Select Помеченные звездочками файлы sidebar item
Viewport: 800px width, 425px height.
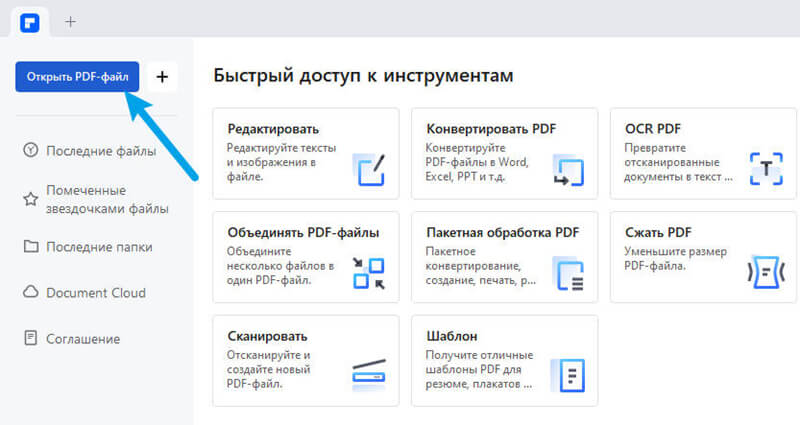coord(106,199)
